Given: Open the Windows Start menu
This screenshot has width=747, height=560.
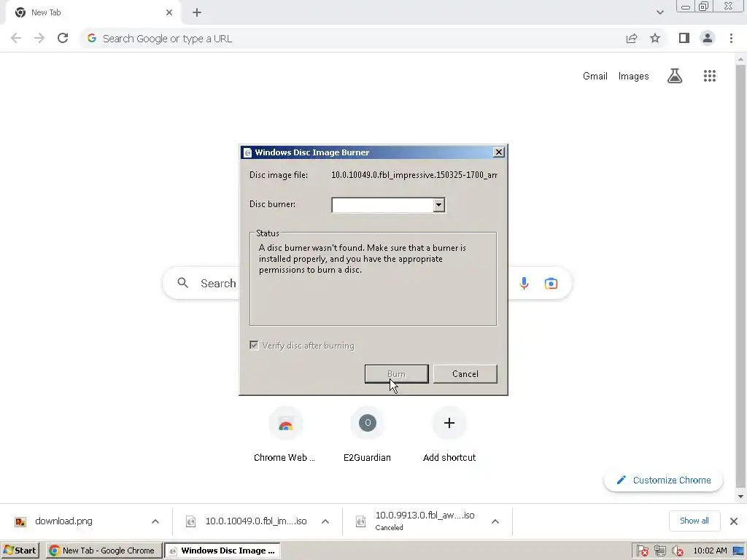Looking at the screenshot, I should click(20, 551).
